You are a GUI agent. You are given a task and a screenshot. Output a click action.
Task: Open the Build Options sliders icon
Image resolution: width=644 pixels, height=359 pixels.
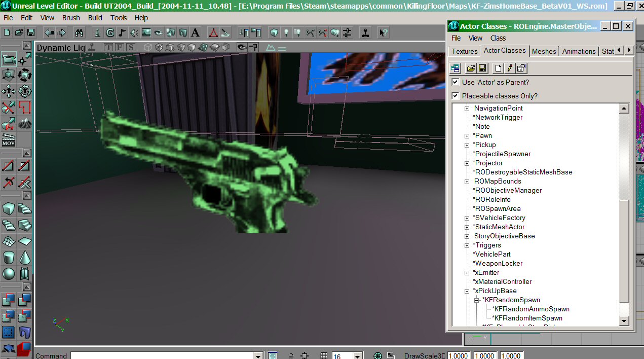pyautogui.click(x=347, y=32)
